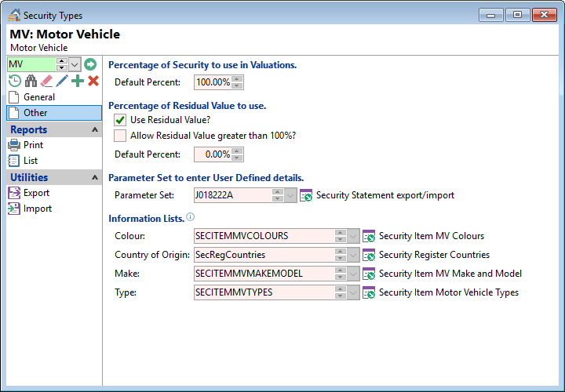Open the Colour list dropdown
The image size is (565, 392).
353,236
